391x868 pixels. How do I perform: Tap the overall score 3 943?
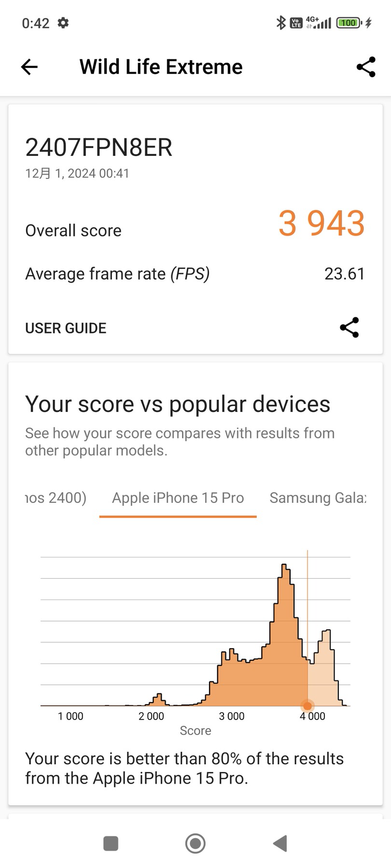tap(321, 224)
